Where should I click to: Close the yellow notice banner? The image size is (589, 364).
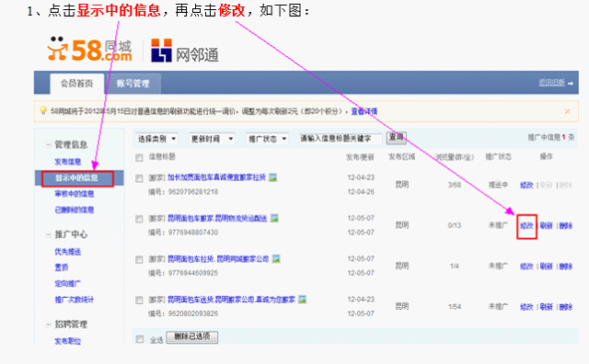click(x=567, y=111)
